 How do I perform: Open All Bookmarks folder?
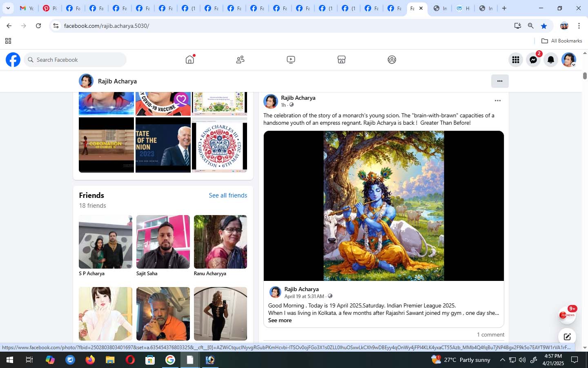pyautogui.click(x=561, y=41)
